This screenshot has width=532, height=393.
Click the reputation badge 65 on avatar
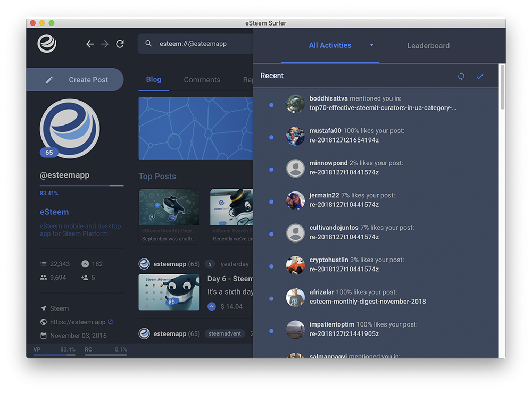(x=49, y=153)
